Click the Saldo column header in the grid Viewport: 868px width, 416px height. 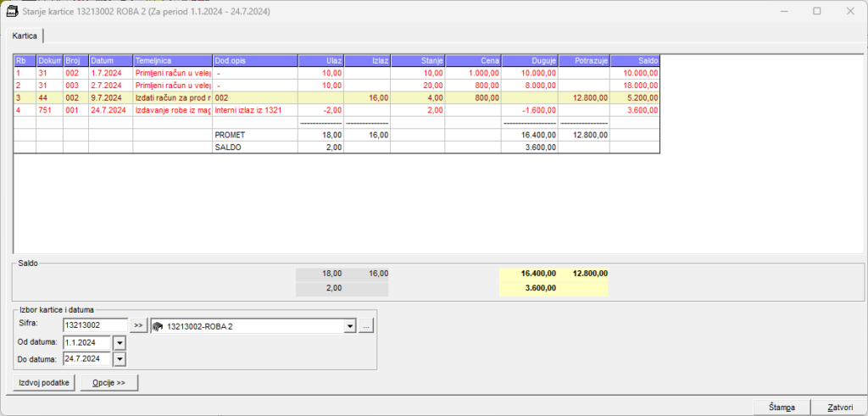(x=634, y=61)
